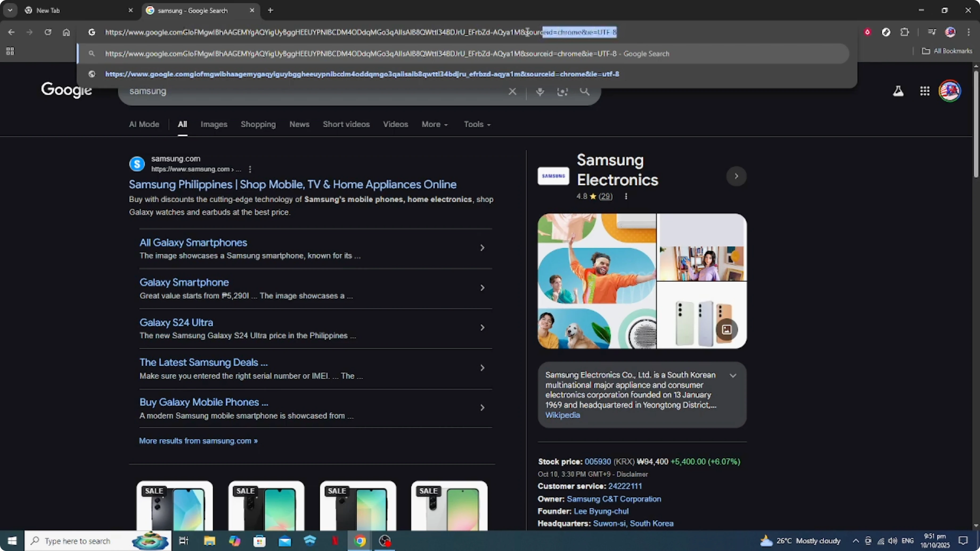Open Google Lens camera search icon
The image size is (980, 551).
click(x=562, y=92)
